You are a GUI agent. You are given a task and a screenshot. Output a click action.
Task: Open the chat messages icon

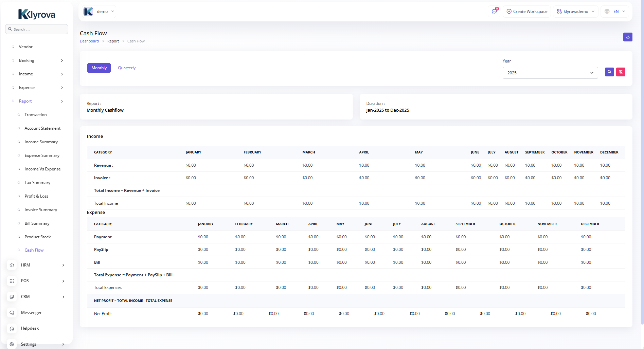[494, 12]
